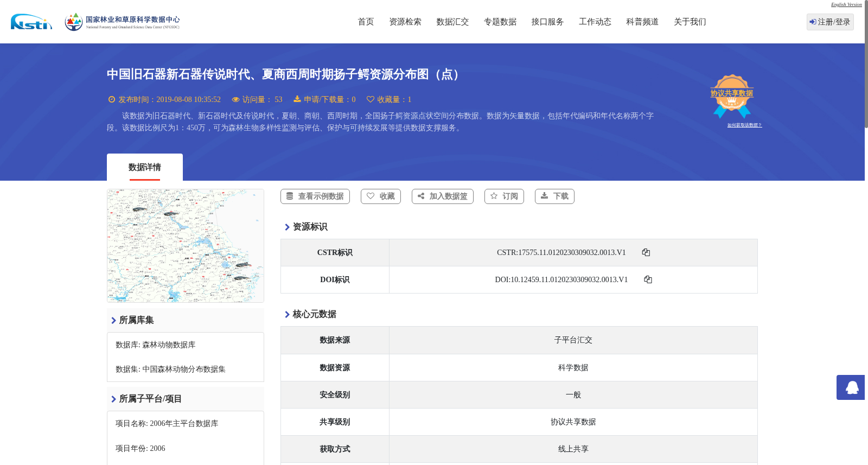Click the download icon beside 申请/下载量

297,99
